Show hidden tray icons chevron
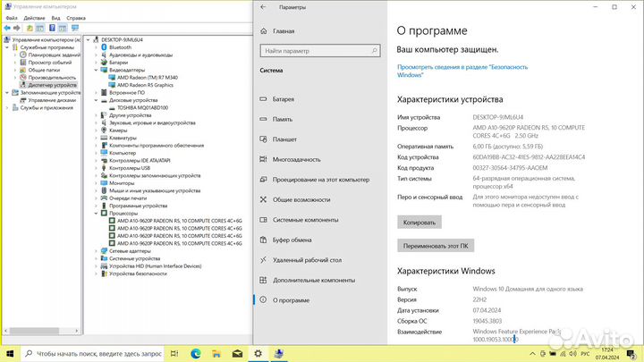This screenshot has height=362, width=644. pyautogui.click(x=533, y=353)
